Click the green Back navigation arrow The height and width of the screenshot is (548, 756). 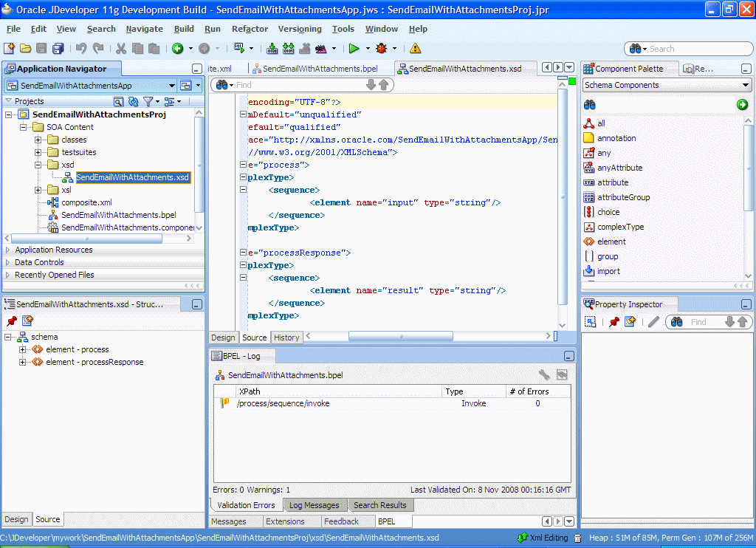[x=178, y=49]
